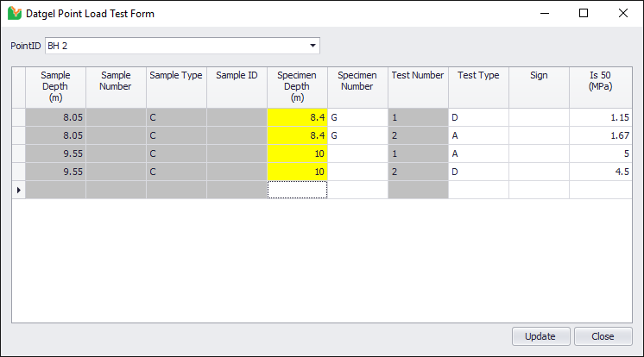Sort by the Sample Depth column header

pos(55,87)
